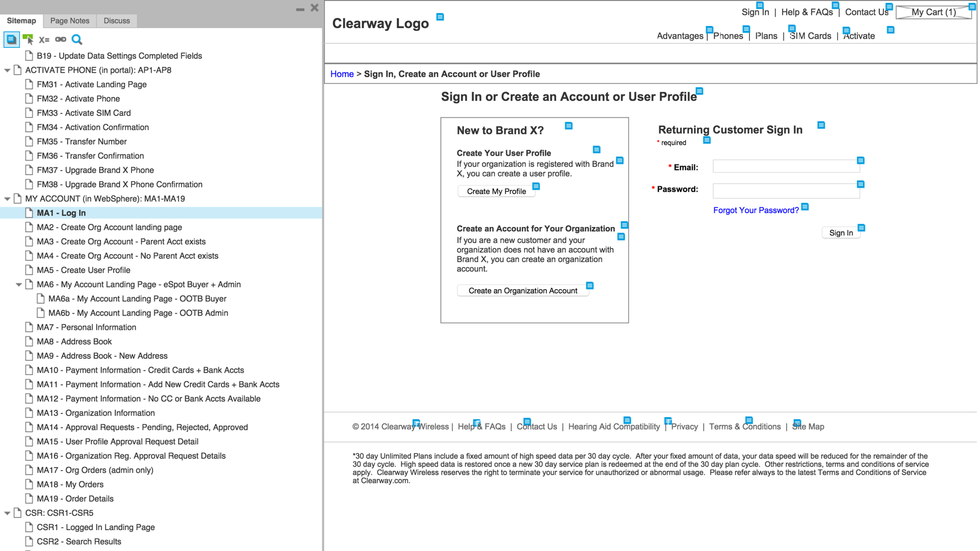Click into the Email input field
This screenshot has width=980, height=551.
786,167
